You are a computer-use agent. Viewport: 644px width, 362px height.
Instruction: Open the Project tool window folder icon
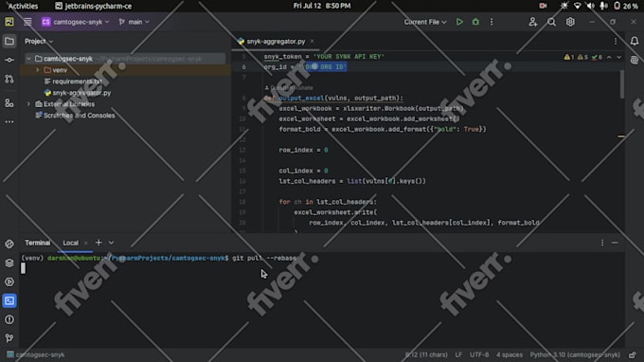pos(9,41)
